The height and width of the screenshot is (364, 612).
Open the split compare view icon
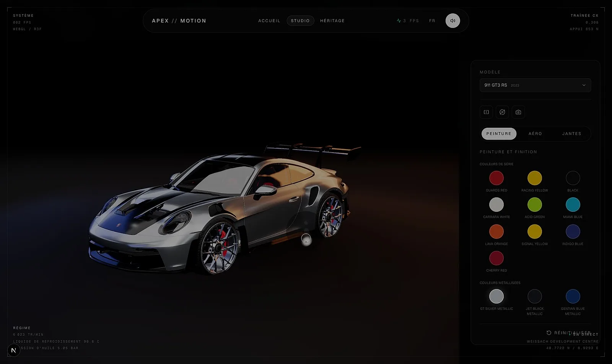click(x=486, y=112)
